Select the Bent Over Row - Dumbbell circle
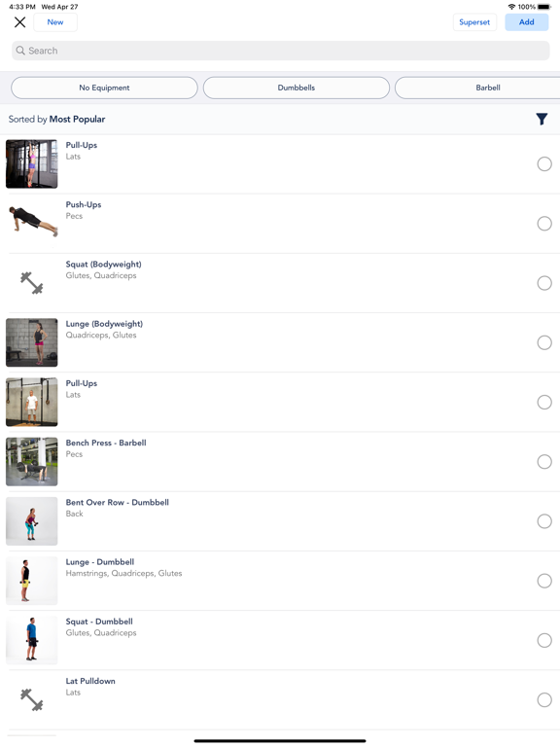This screenshot has height=747, width=560. pos(544,521)
